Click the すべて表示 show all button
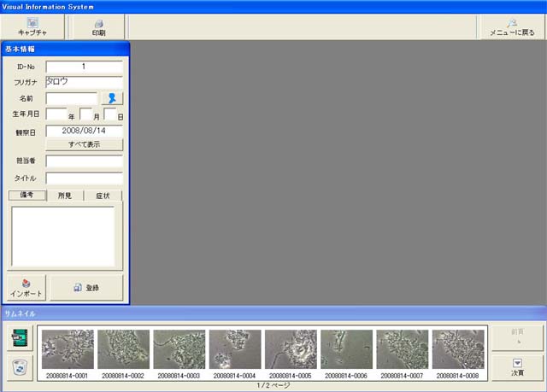The width and height of the screenshot is (547, 392). [x=84, y=144]
